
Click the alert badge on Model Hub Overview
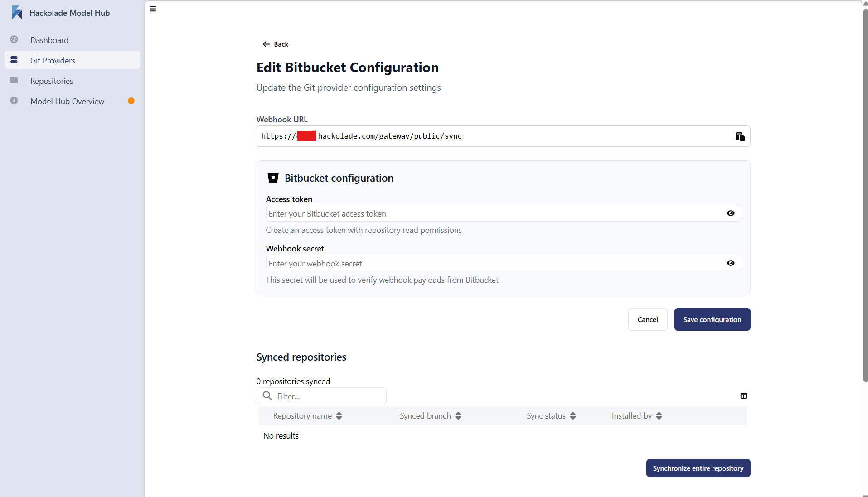131,101
